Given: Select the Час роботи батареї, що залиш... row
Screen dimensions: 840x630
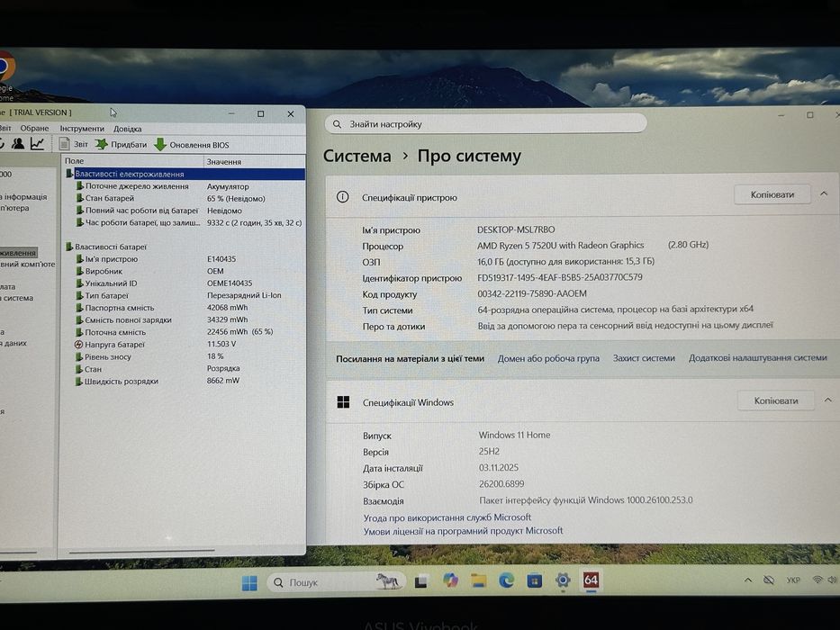Looking at the screenshot, I should tap(185, 222).
